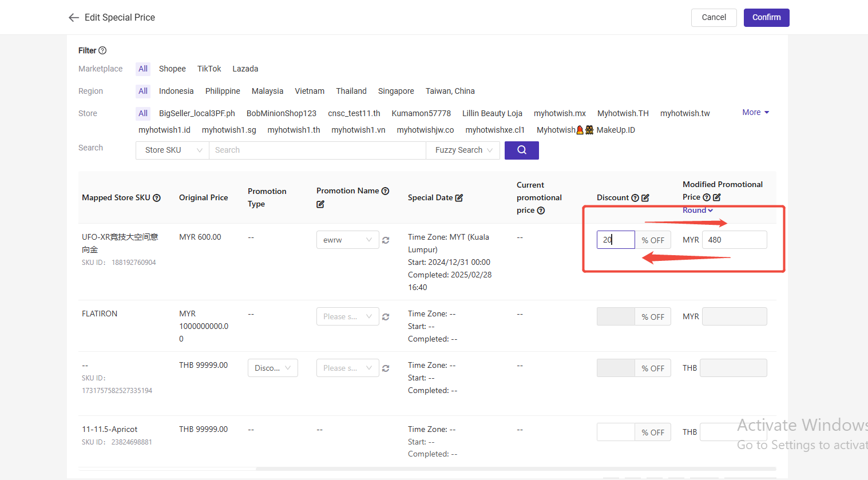Cancel editing the special price
The image size is (868, 480).
tap(714, 17)
